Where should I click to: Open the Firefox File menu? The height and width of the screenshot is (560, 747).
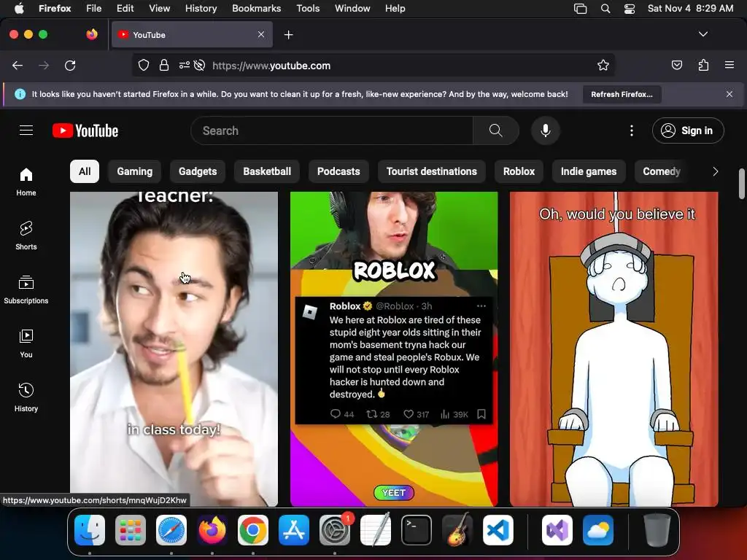[94, 9]
